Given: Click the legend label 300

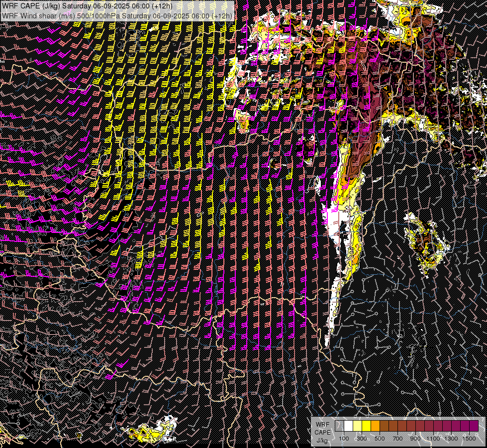Looking at the screenshot, I should (362, 439).
